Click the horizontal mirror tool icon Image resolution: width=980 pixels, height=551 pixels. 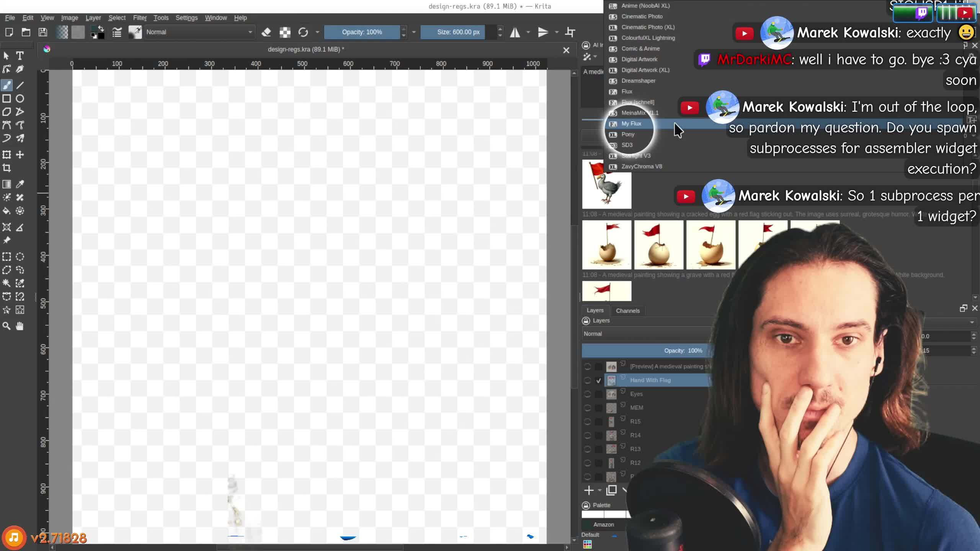click(x=515, y=32)
